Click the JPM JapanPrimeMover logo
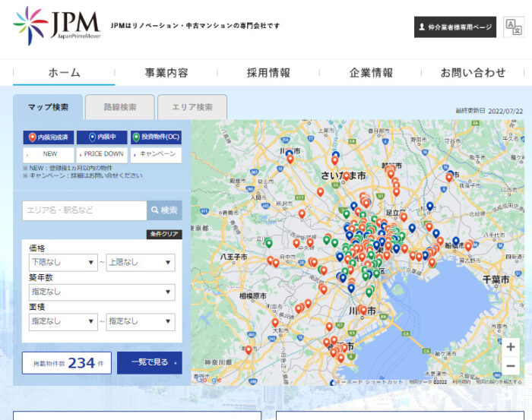The height and width of the screenshot is (420, 532). pyautogui.click(x=57, y=26)
